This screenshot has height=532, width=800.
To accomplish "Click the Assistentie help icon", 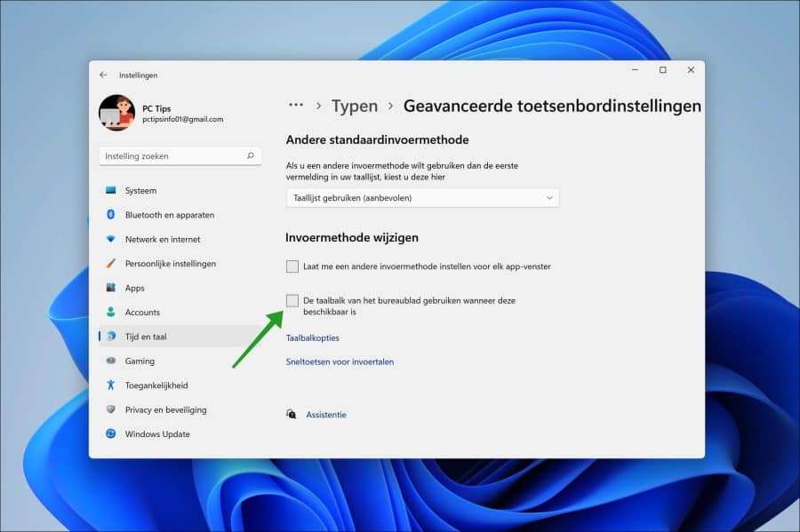I will 292,414.
